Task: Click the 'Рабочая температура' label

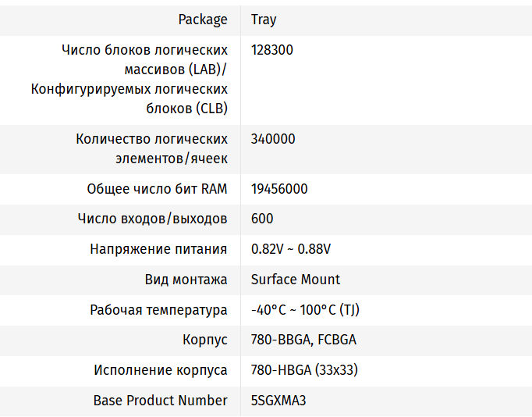Action: click(158, 310)
